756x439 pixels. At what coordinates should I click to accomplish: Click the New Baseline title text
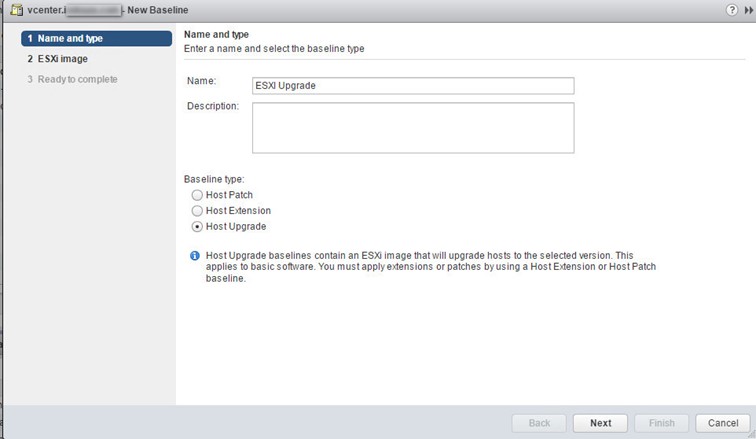point(158,10)
